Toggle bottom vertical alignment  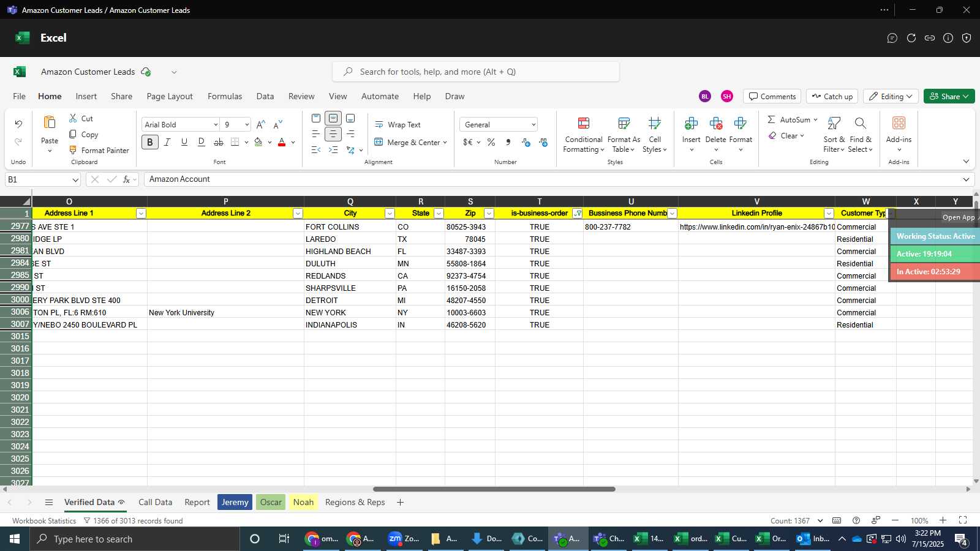350,118
